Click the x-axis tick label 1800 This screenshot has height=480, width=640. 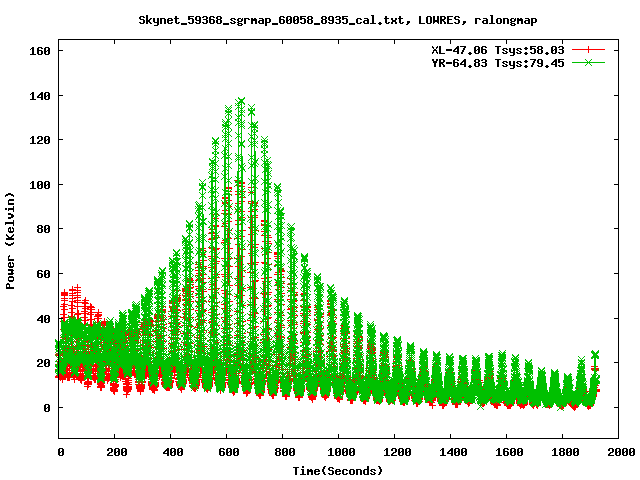(x=565, y=452)
